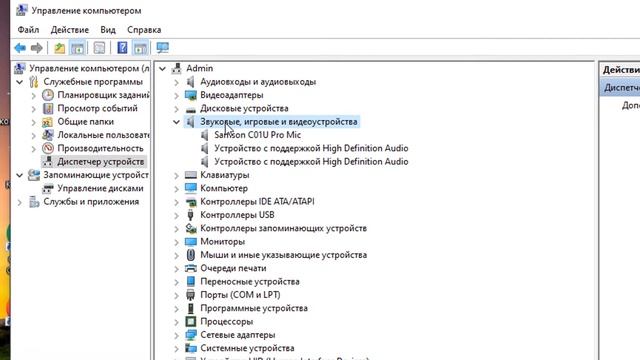Expand Аудиовходы и аудиовыходы category
This screenshot has width=640, height=360.
click(176, 82)
